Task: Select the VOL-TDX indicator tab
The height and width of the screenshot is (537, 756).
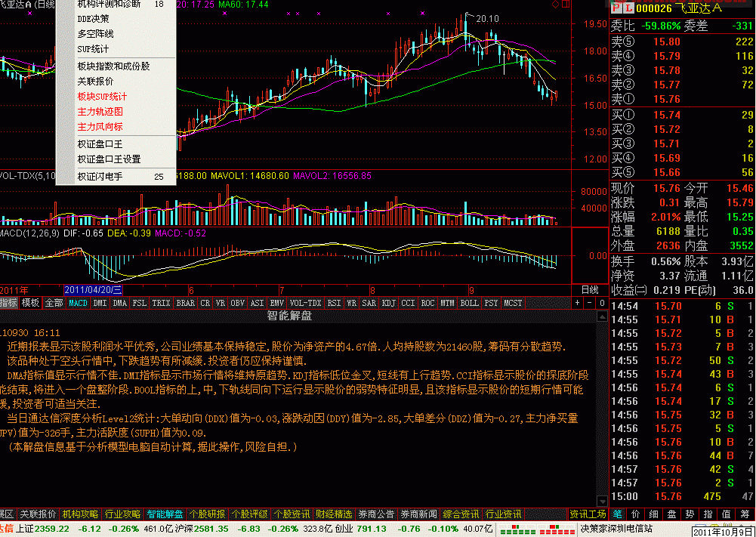Action: tap(305, 303)
